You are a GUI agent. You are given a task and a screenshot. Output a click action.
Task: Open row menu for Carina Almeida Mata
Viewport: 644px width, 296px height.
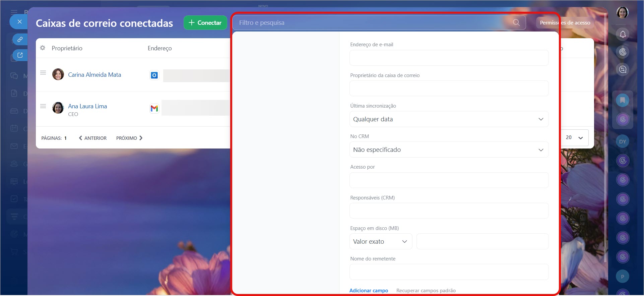(x=43, y=73)
